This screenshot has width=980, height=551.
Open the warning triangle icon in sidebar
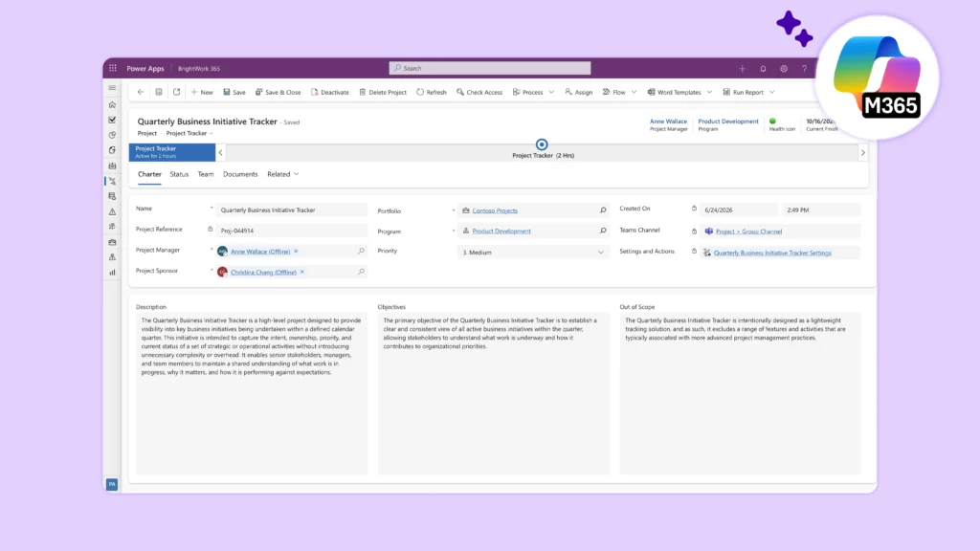click(113, 211)
